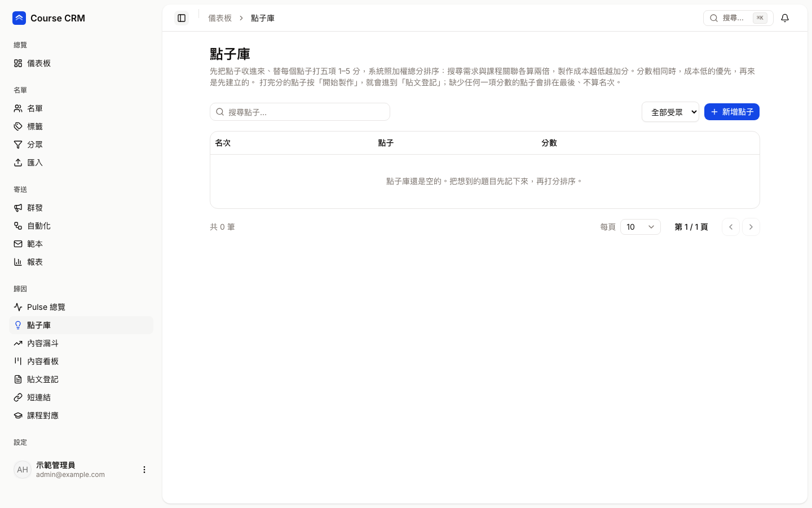Toggle the sidebar panel icon
This screenshot has width=812, height=508.
click(x=182, y=18)
